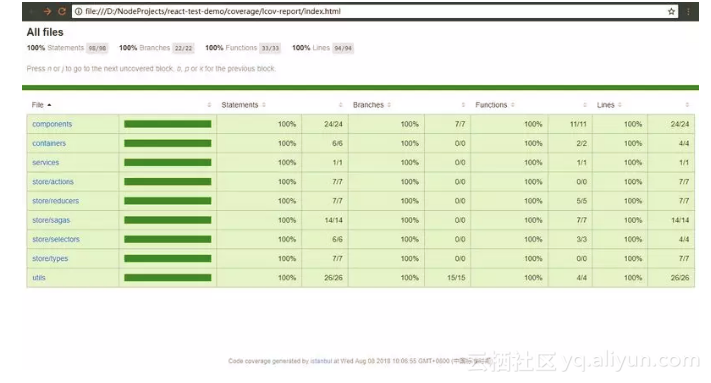Open the containers folder link
711x383 pixels.
49,143
